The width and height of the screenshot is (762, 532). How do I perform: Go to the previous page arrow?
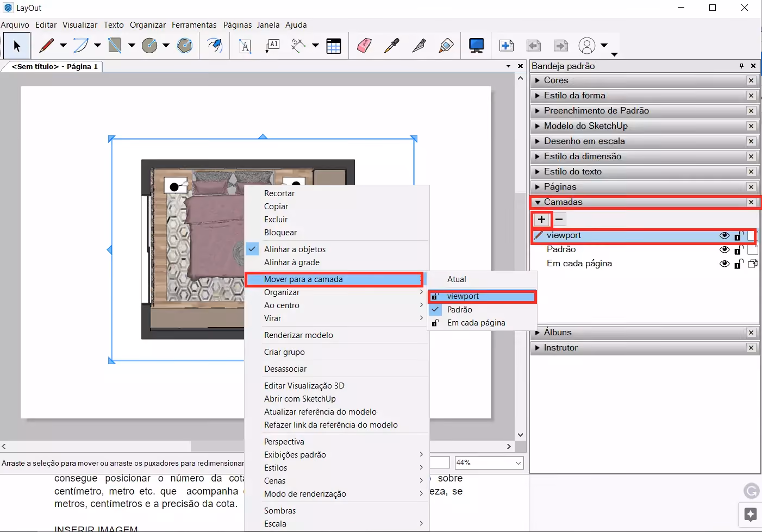click(534, 46)
